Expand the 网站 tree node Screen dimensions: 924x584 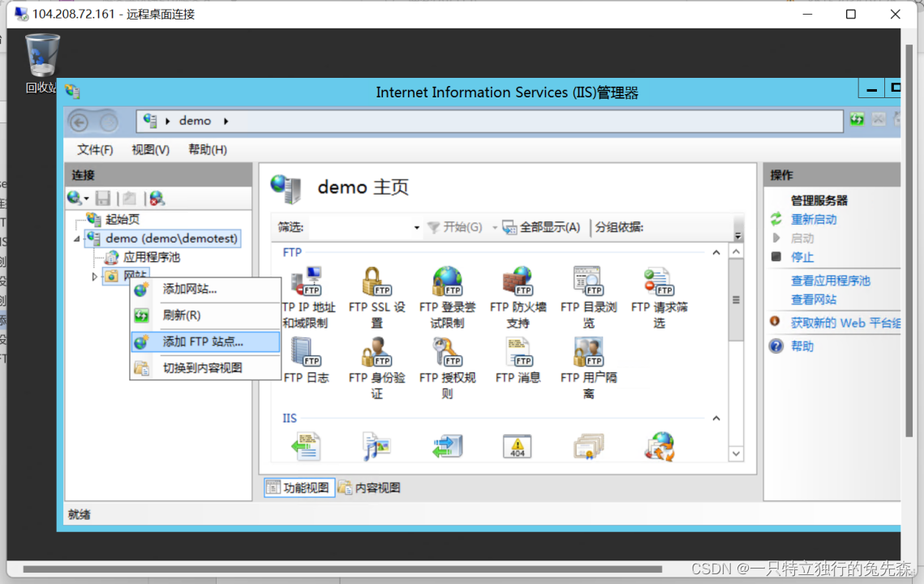tap(94, 276)
